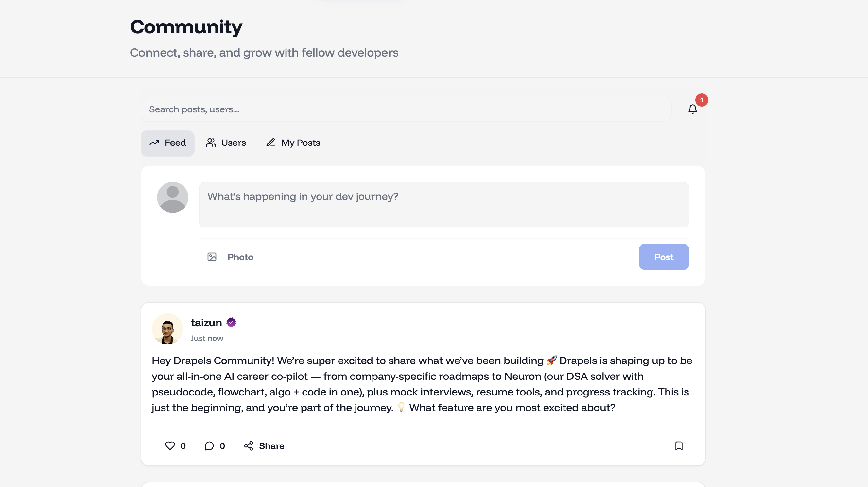Click the Share icon on taizun's post
This screenshot has width=868, height=487.
[x=248, y=445]
